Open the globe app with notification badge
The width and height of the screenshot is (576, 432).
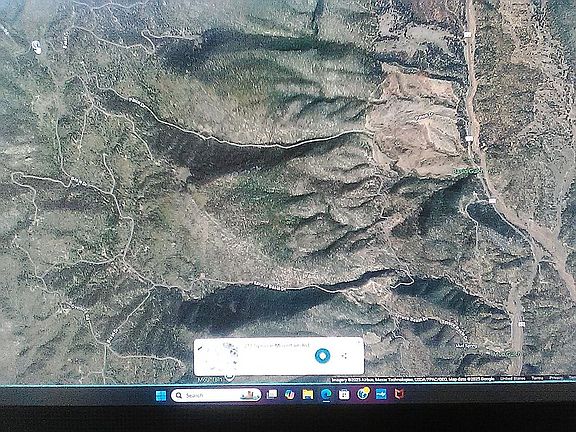[x=363, y=393]
